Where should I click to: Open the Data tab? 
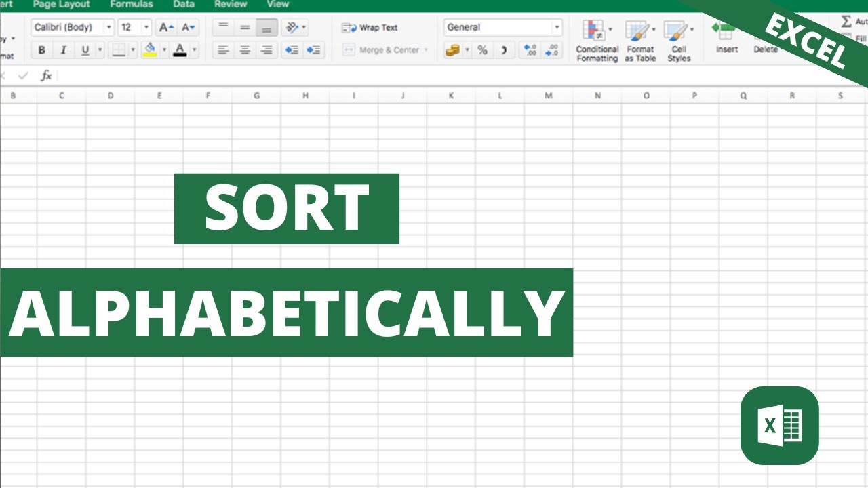(183, 5)
